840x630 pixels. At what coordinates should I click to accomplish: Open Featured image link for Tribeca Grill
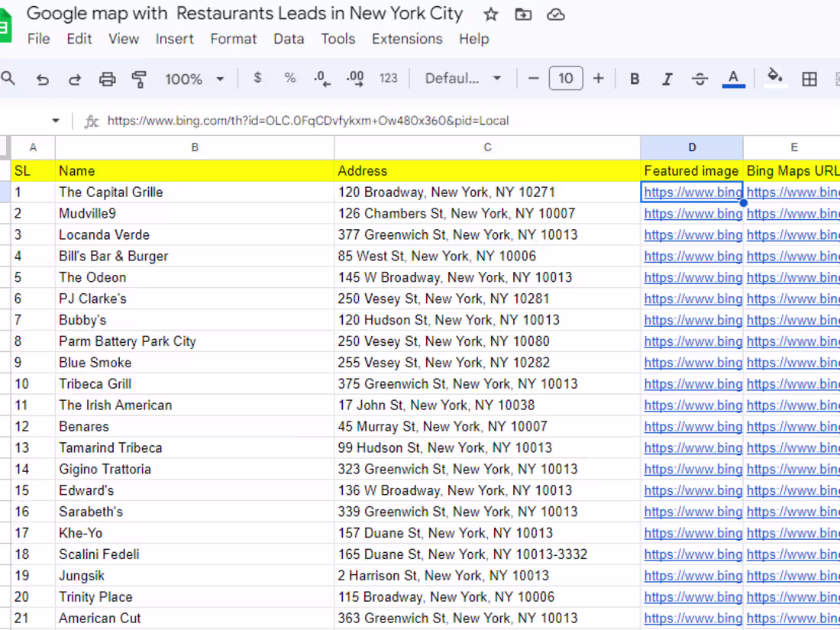point(693,384)
